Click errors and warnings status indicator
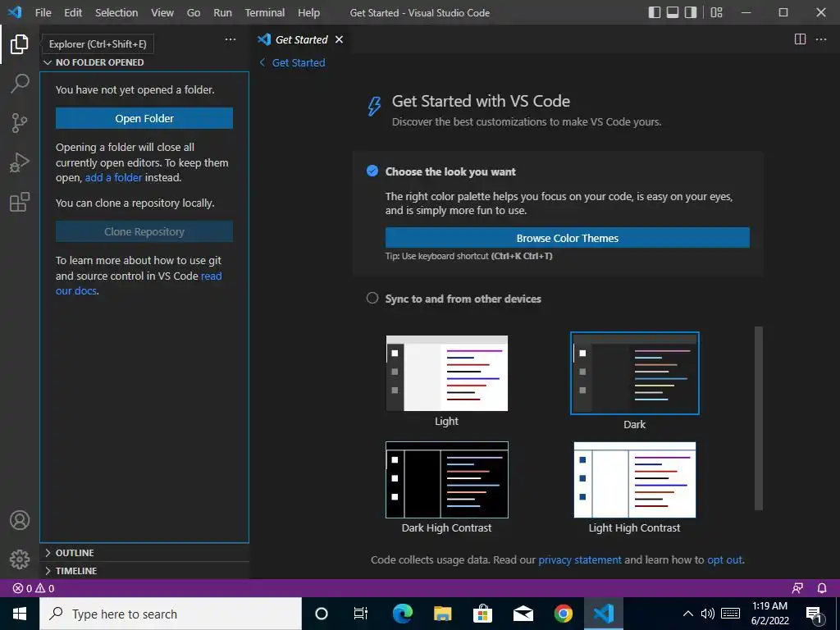 (34, 588)
